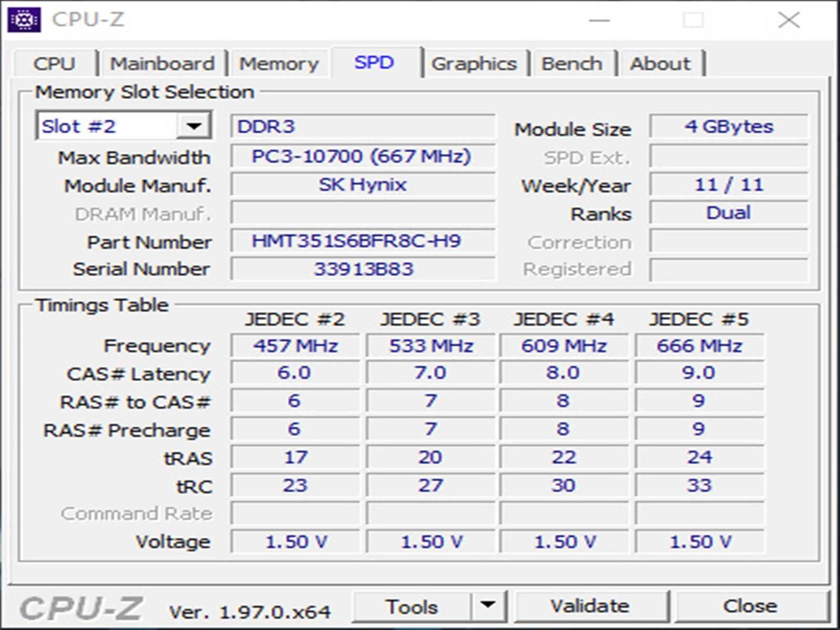Close the CPU-Z window with X
The image size is (840, 630).
coord(789,20)
